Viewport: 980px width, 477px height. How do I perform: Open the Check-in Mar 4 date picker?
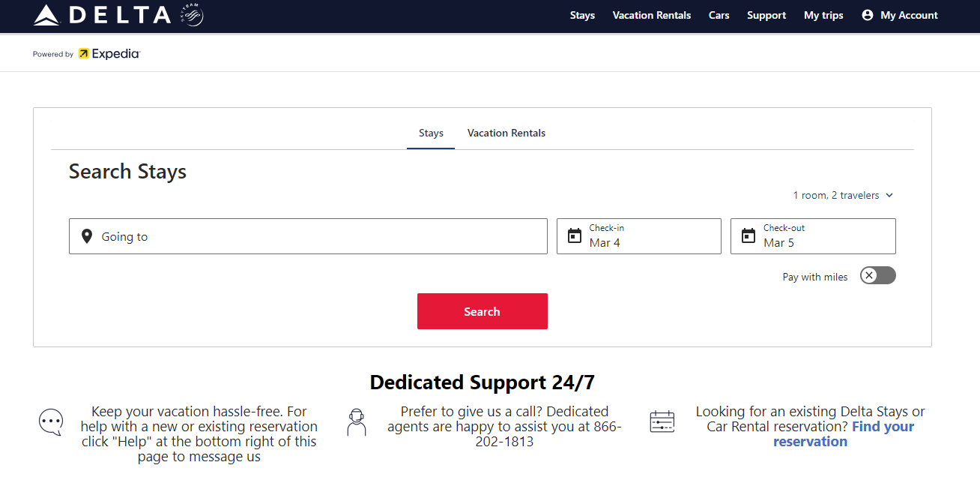tap(639, 236)
